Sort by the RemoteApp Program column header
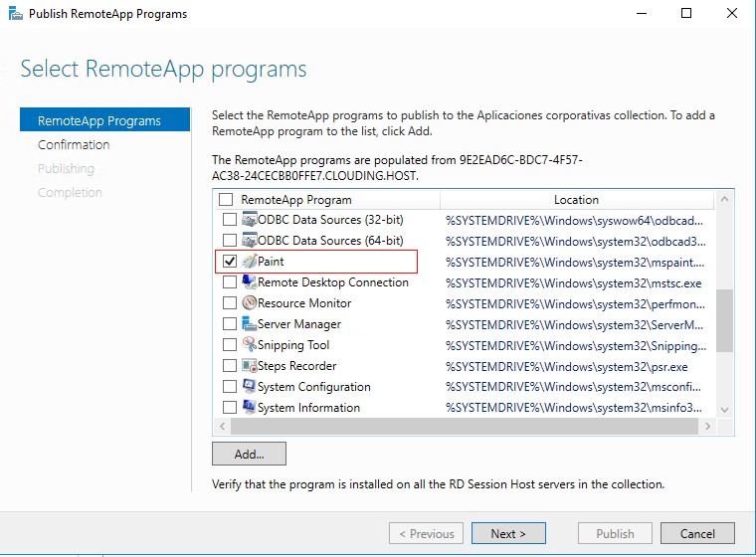756x557 pixels. (296, 200)
